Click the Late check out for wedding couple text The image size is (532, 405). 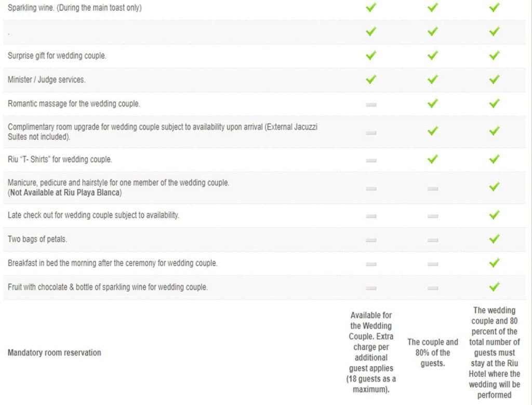point(94,215)
